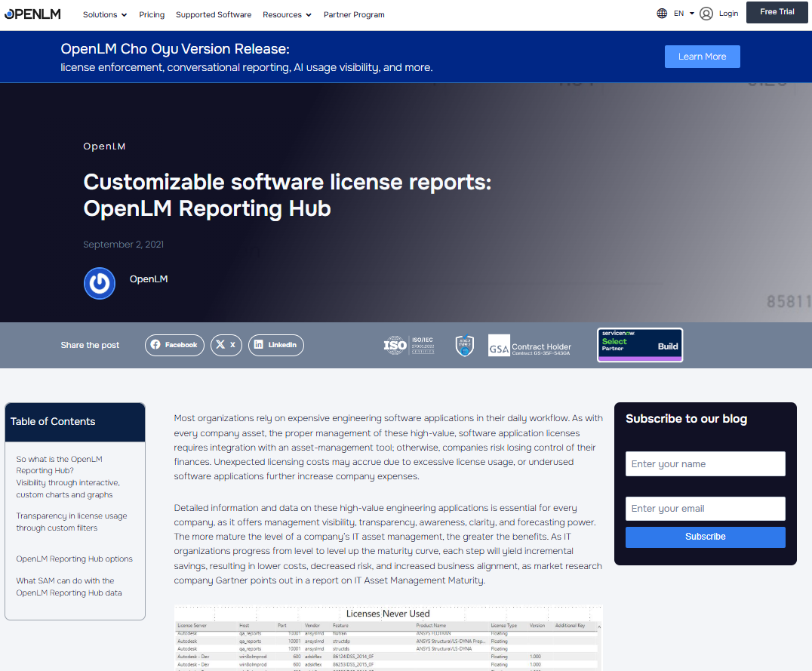Viewport: 812px width, 671px height.
Task: Jump to 'Visibility through interactive, custom charts' section
Action: (68, 488)
